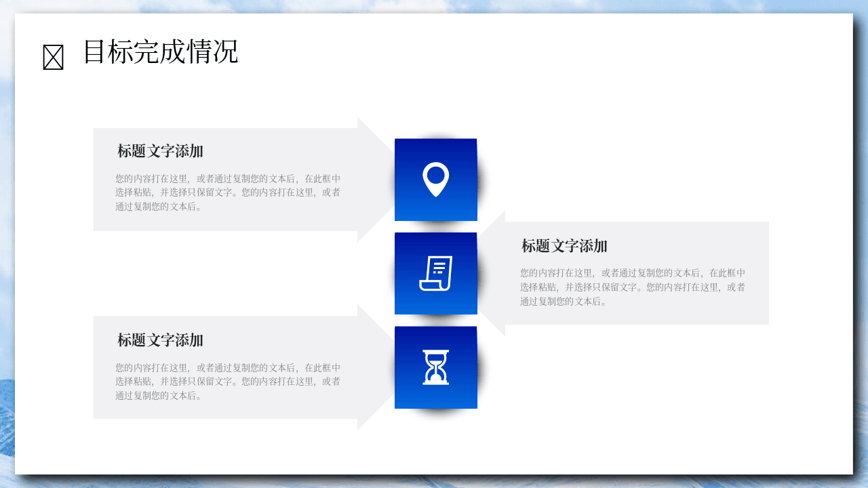Click the location pin icon tile
The height and width of the screenshot is (488, 868).
[436, 180]
